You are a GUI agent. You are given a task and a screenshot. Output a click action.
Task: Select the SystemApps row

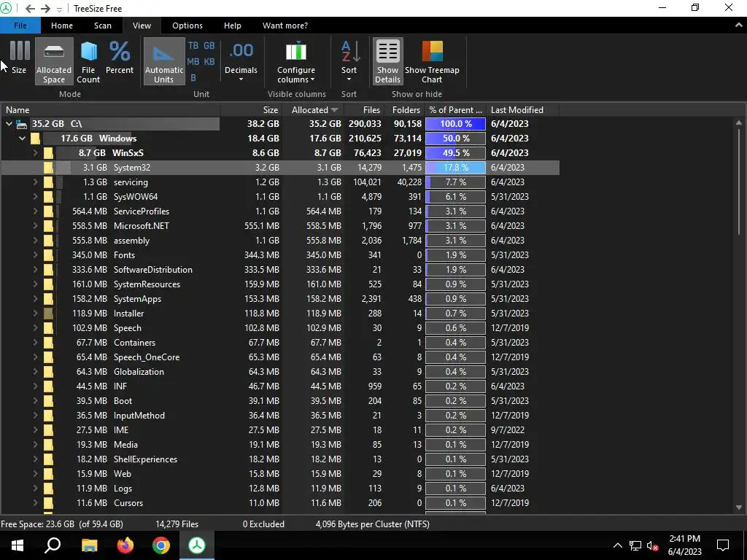[x=280, y=299]
